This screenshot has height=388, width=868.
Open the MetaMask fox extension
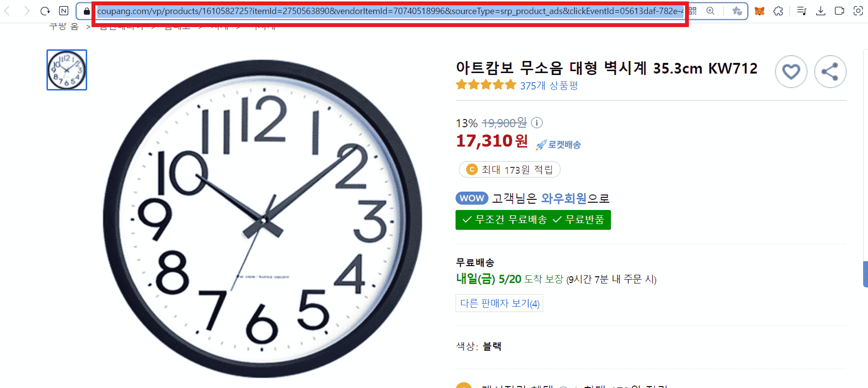760,11
